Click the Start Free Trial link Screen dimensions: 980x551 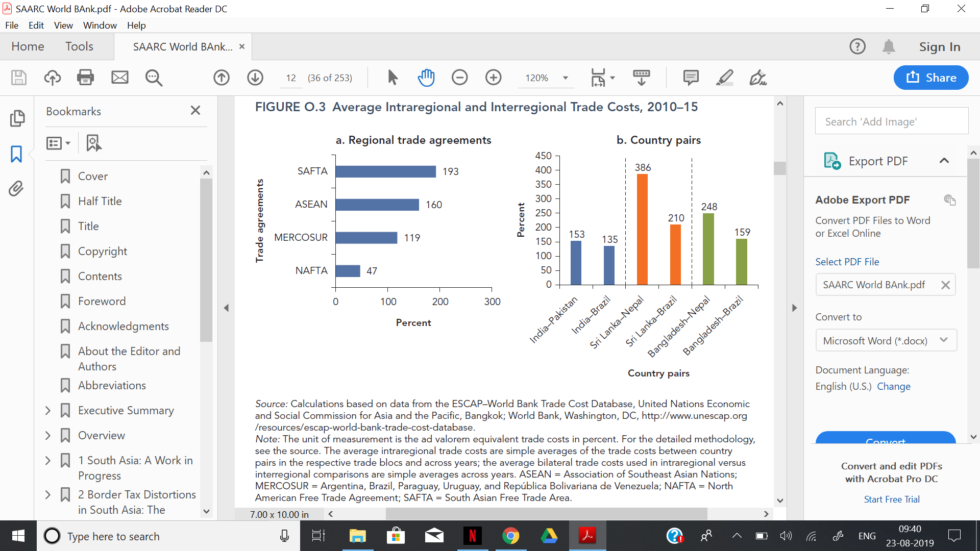coord(891,499)
